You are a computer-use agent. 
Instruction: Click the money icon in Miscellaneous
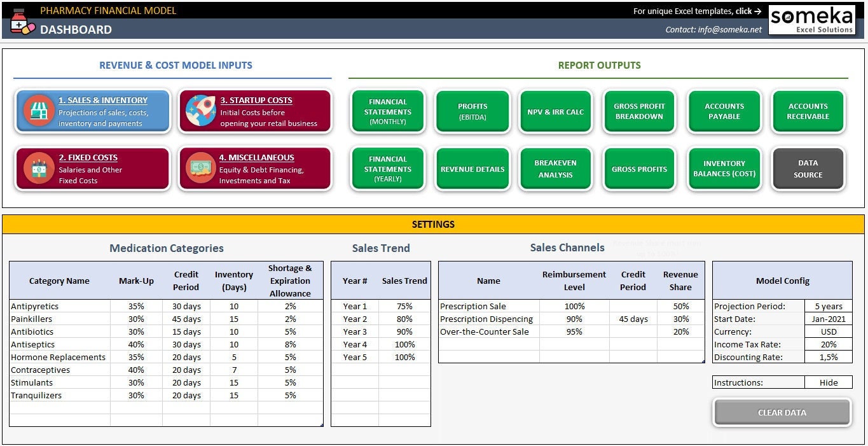coord(200,169)
